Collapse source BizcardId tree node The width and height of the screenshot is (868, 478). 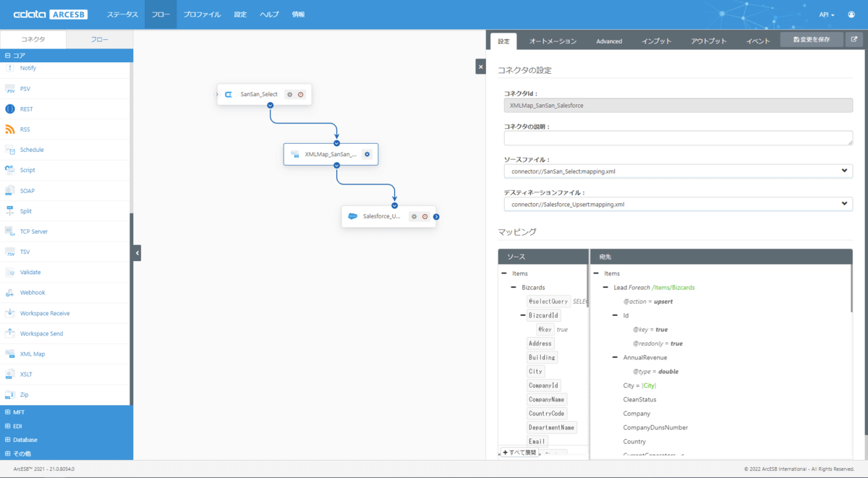tap(522, 315)
